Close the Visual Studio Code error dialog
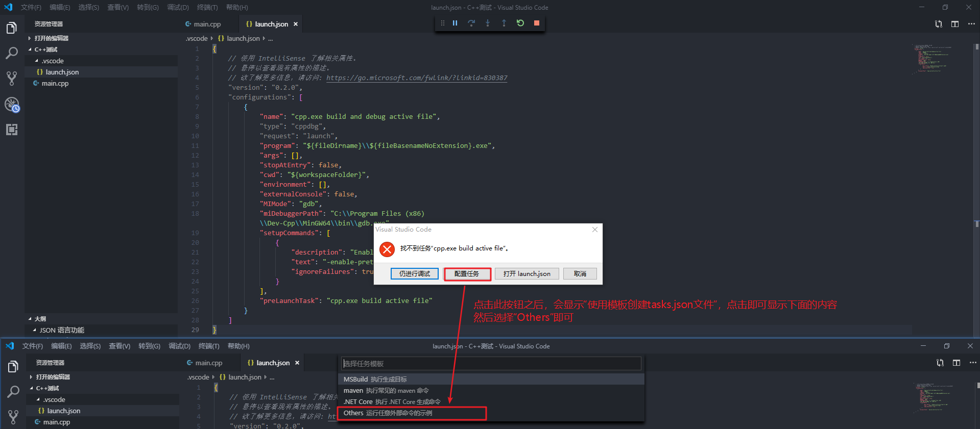Image resolution: width=980 pixels, height=429 pixels. (595, 230)
